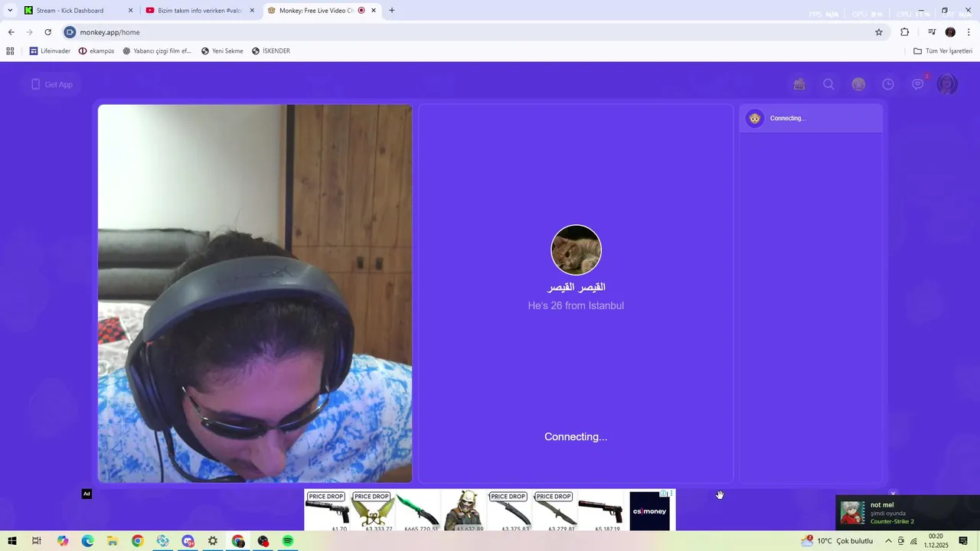Viewport: 980px width, 551px height.
Task: Open the round avatar icon beside search
Action: coord(858,84)
